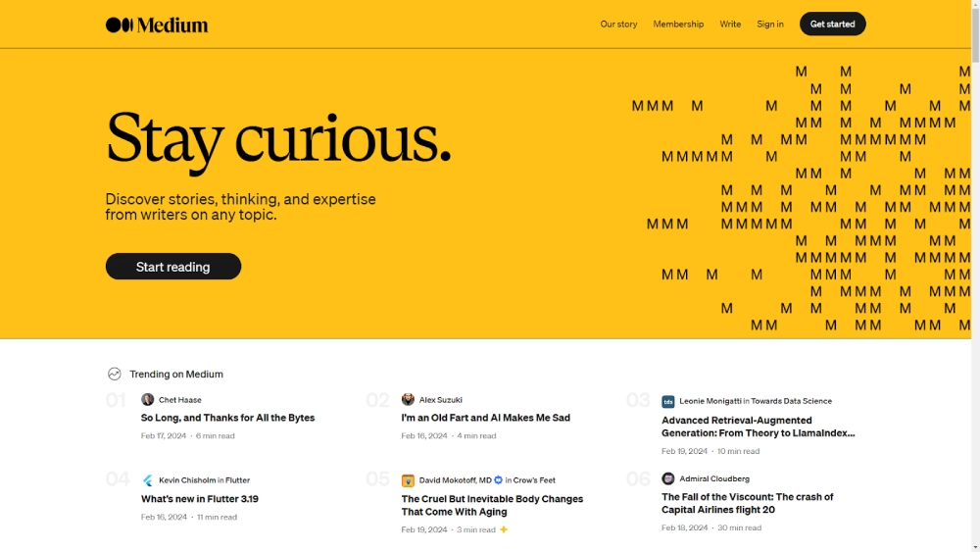This screenshot has width=980, height=552.
Task: Open Advanced Retrieval-Augmented Generation article
Action: click(x=759, y=427)
